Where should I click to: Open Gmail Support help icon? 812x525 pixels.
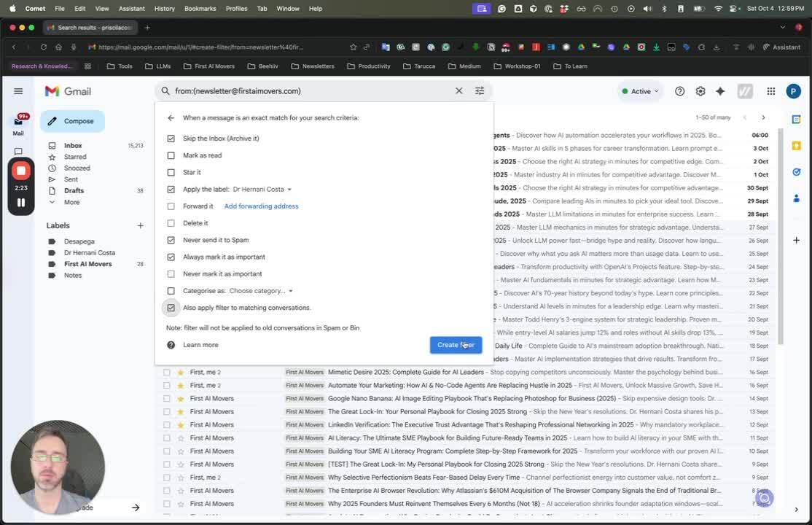(x=679, y=91)
